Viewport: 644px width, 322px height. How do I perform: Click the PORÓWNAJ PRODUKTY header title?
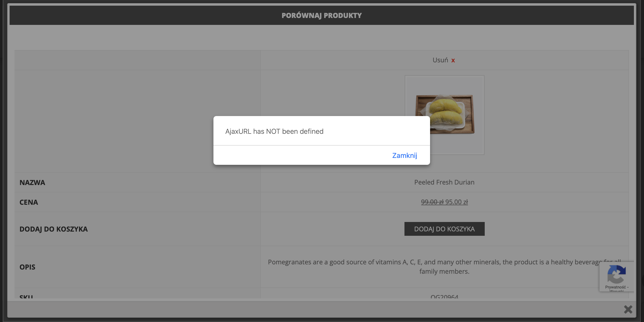pyautogui.click(x=322, y=16)
